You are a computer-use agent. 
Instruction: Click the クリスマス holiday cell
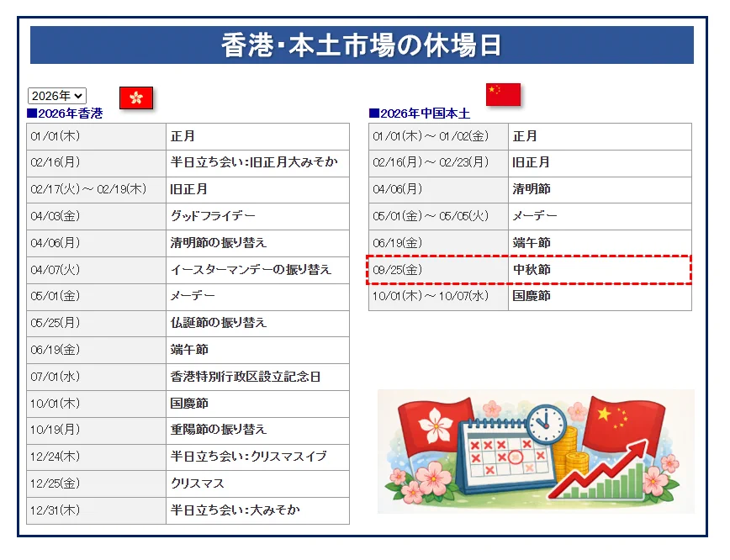[x=257, y=483]
